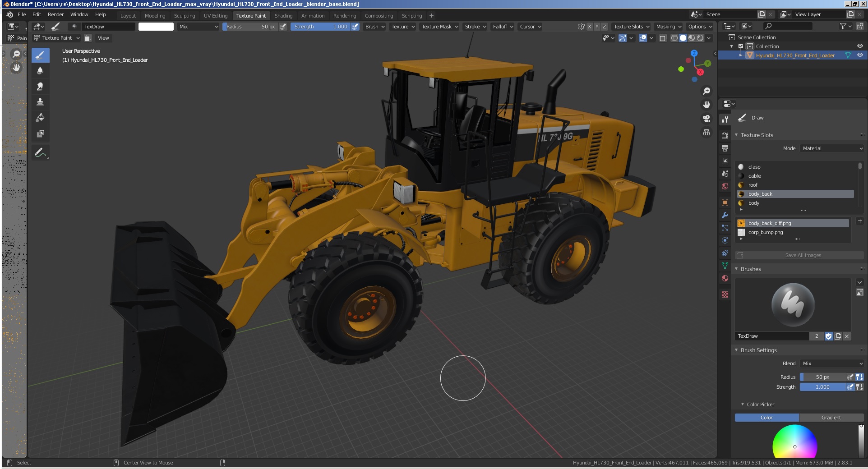Open World properties tab
The image size is (868, 469).
click(x=725, y=186)
